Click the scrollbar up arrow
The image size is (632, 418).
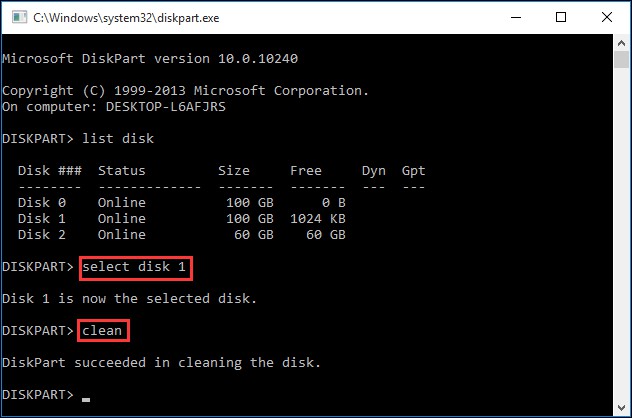tap(621, 43)
